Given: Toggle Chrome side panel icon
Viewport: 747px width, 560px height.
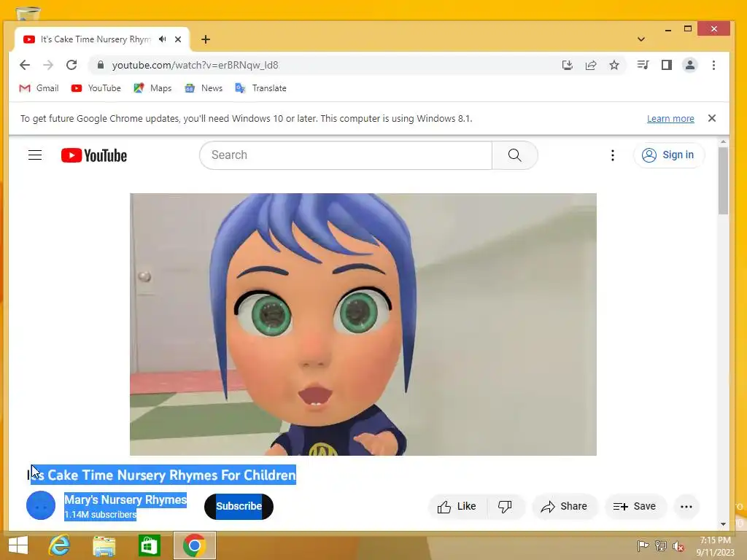Looking at the screenshot, I should 667,65.
